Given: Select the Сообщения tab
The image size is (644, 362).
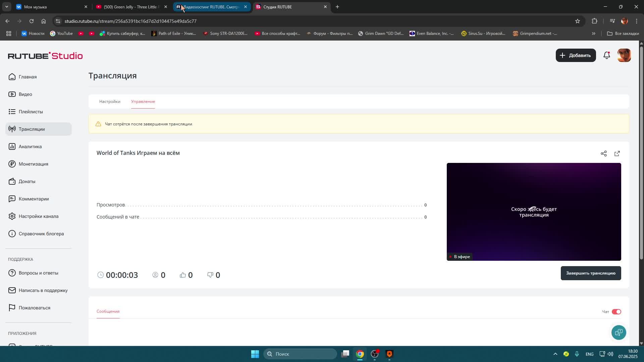Looking at the screenshot, I should [x=108, y=311].
